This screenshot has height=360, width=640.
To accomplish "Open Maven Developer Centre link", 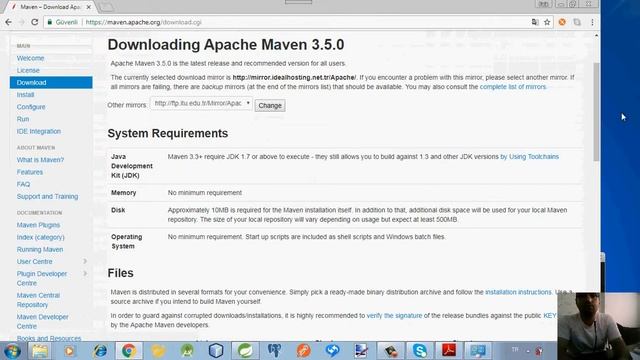I will [42, 322].
